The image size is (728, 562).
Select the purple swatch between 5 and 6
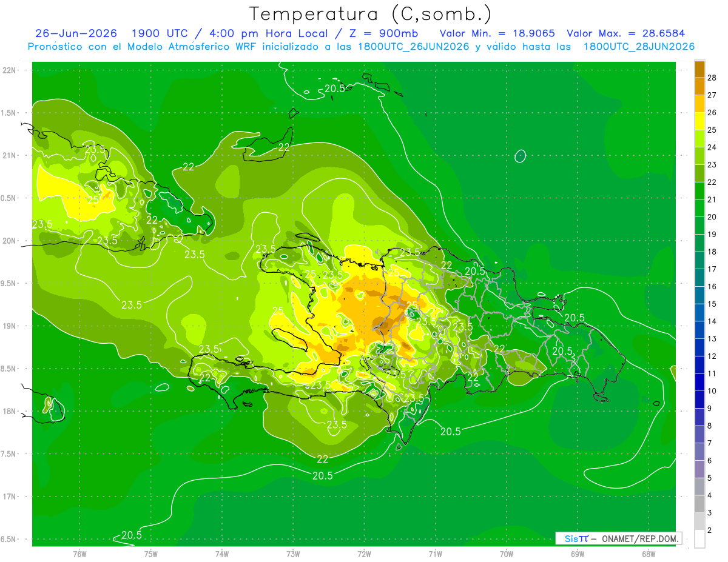point(699,469)
